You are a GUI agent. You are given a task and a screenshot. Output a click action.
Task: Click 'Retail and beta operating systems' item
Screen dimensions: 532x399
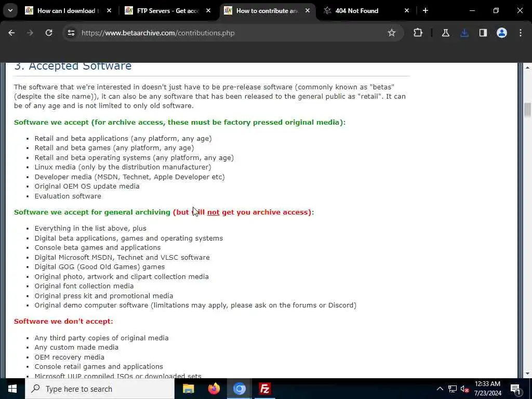pos(134,158)
